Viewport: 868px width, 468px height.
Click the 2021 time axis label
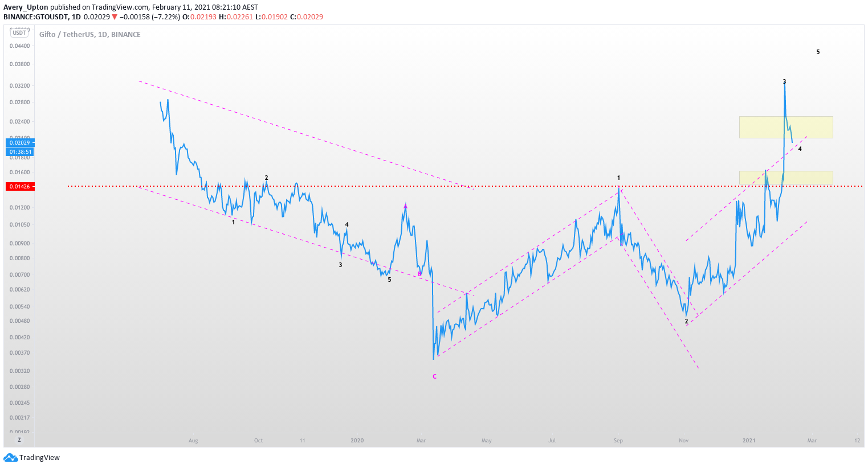749,441
